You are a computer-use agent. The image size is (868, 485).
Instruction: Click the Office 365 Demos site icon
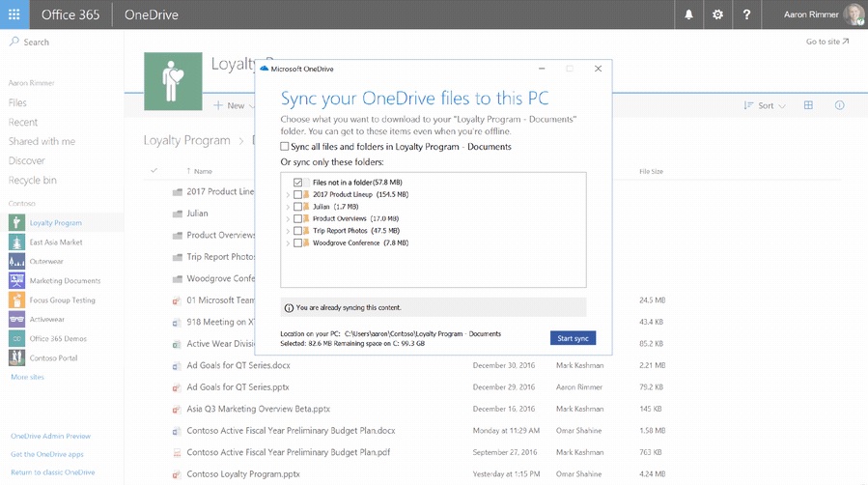(16, 338)
